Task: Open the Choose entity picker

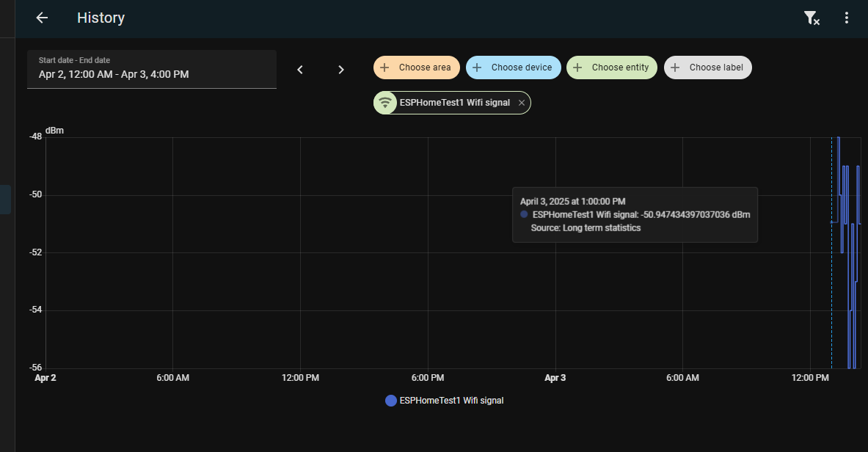Action: click(620, 68)
